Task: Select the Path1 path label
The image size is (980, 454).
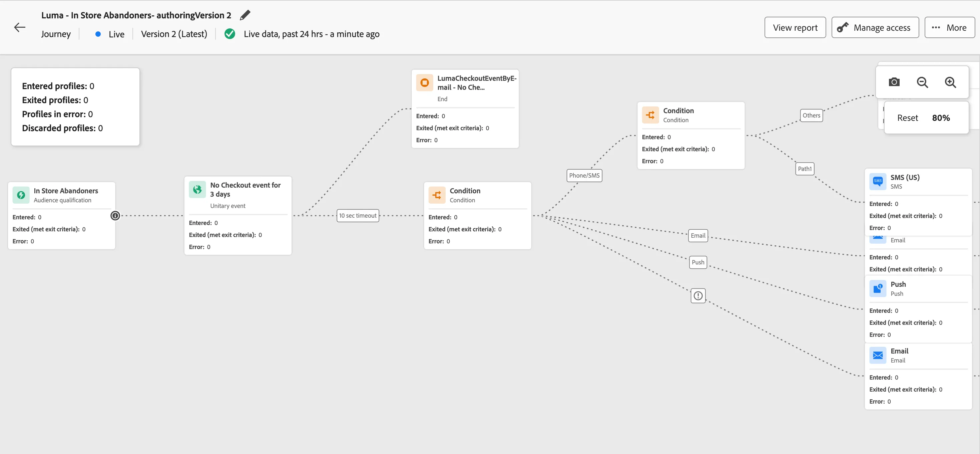Action: [805, 169]
